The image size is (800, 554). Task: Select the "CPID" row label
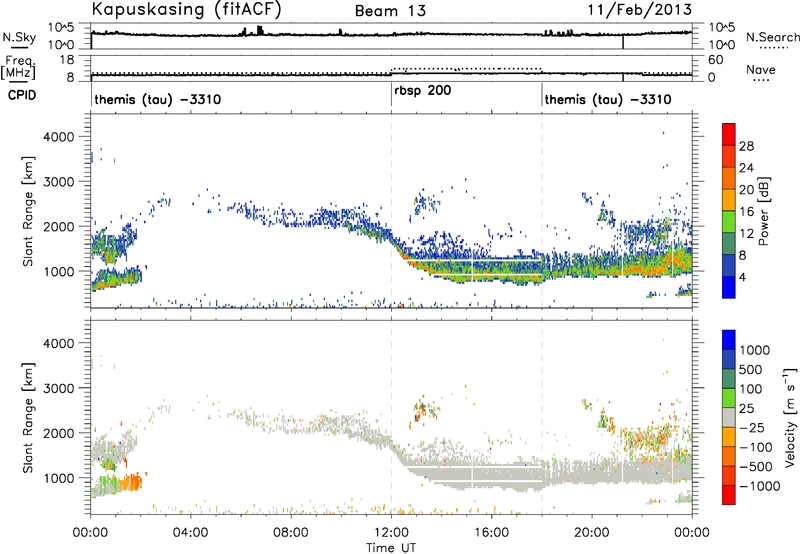pos(22,95)
